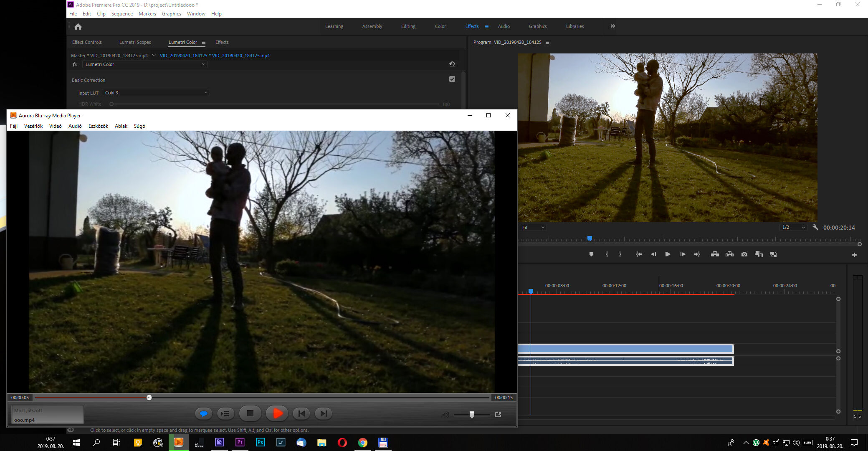This screenshot has width=868, height=451.
Task: Open Lightroom from the taskbar
Action: click(x=281, y=442)
